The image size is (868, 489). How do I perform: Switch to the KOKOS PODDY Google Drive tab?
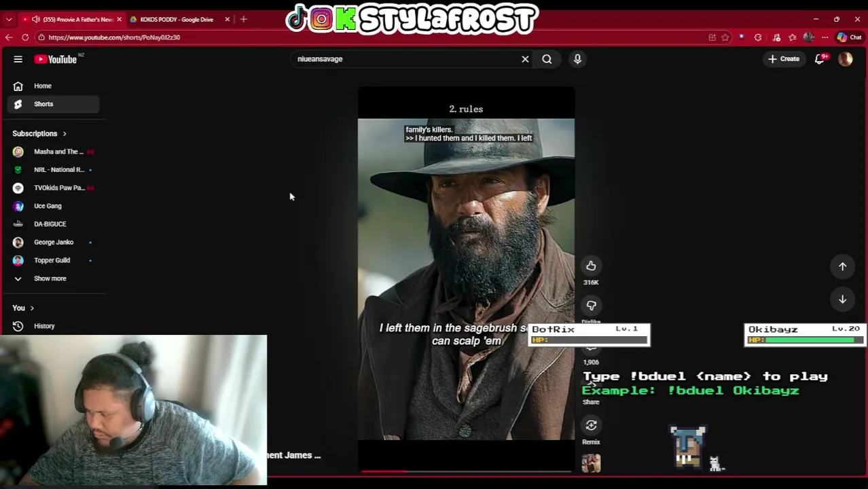tap(177, 19)
